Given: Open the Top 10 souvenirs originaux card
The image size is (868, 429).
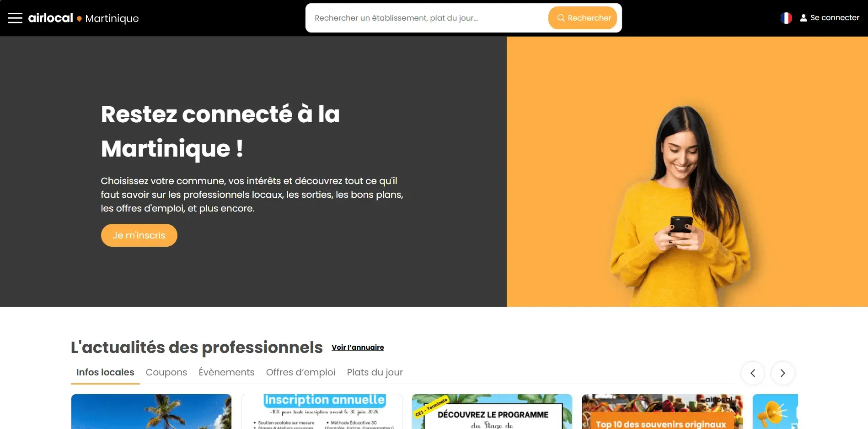Looking at the screenshot, I should point(662,412).
